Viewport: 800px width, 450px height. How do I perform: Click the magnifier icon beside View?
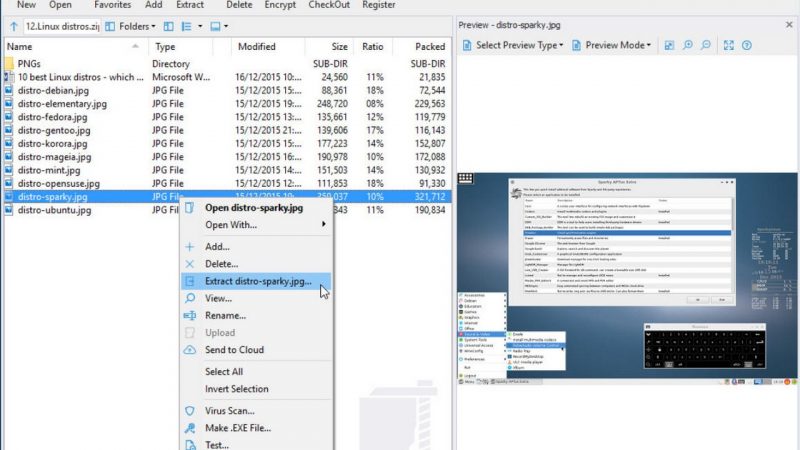coord(190,298)
